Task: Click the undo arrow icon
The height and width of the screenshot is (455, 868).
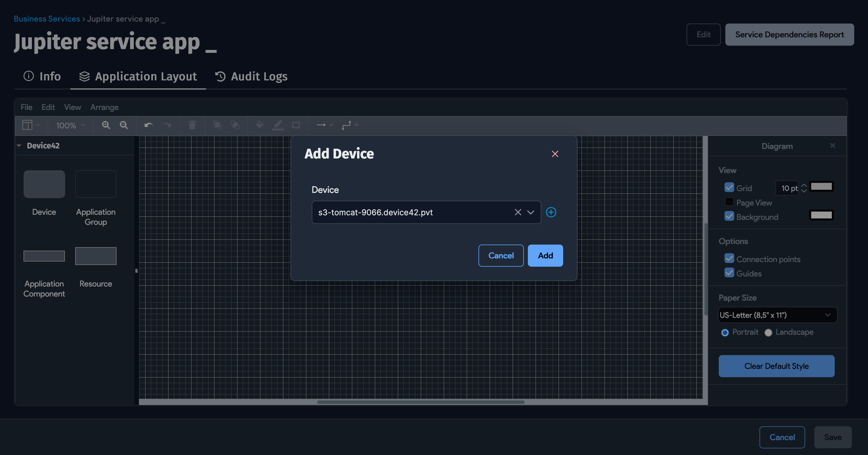Action: (x=149, y=125)
